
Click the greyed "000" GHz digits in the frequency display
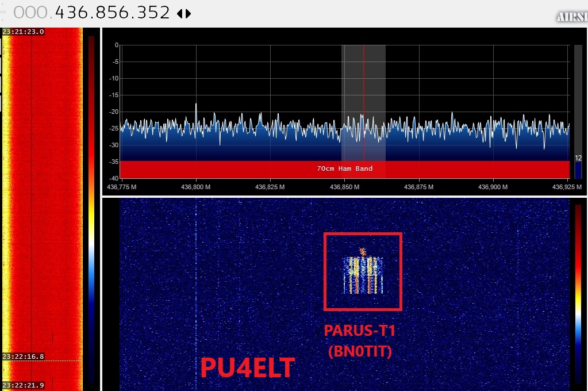pyautogui.click(x=30, y=13)
